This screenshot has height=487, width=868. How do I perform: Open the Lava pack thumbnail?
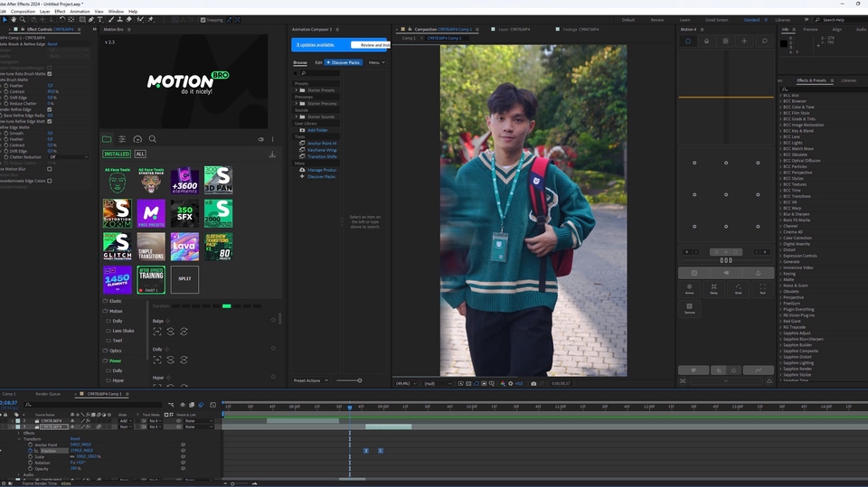click(185, 246)
